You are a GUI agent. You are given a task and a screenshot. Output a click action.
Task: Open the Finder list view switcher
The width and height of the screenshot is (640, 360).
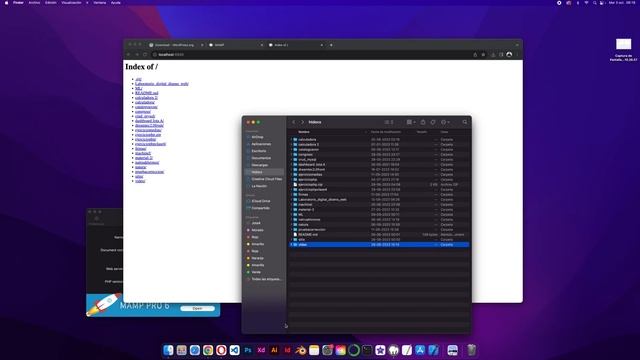pos(389,122)
